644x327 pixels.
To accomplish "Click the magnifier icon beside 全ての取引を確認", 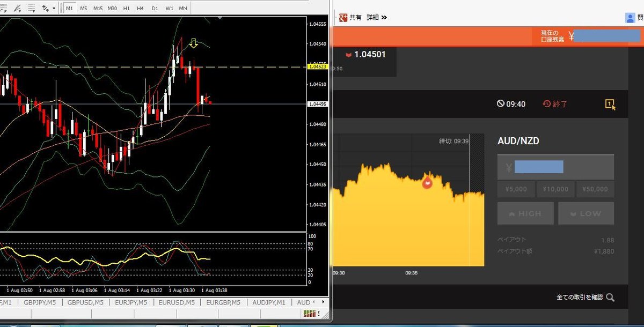I will [x=610, y=298].
